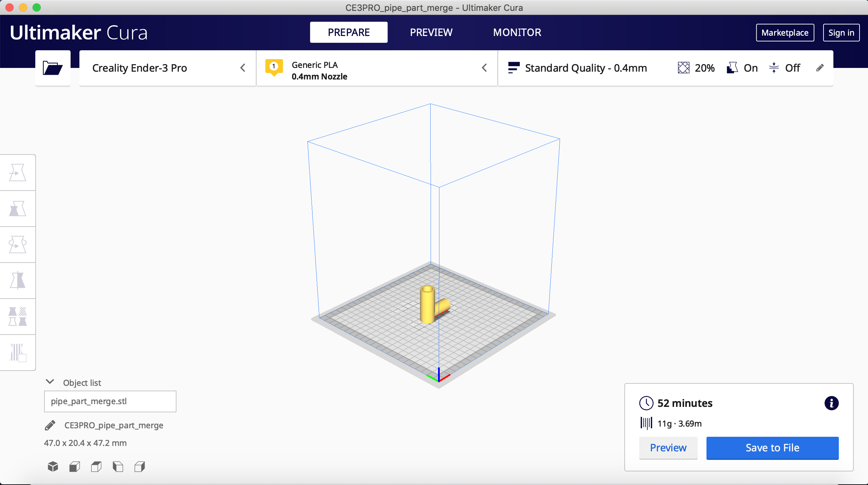Switch to right side view icon
The width and height of the screenshot is (868, 485).
(x=139, y=467)
